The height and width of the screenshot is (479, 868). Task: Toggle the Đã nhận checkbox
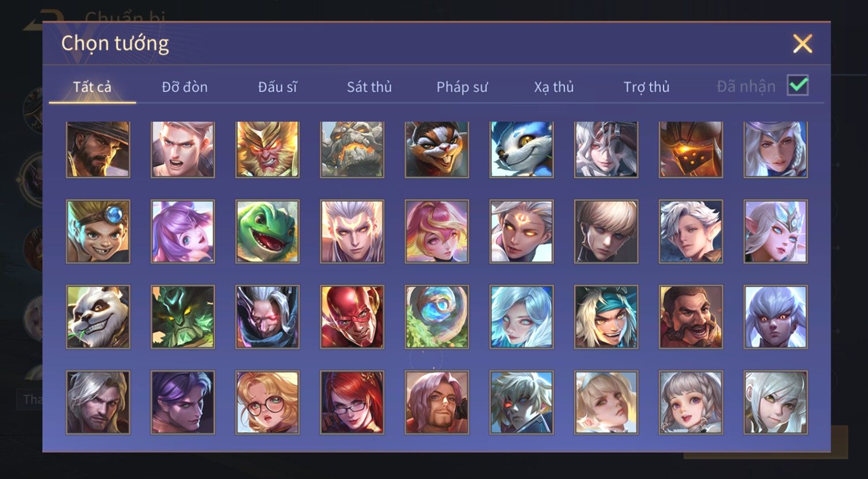pyautogui.click(x=798, y=85)
